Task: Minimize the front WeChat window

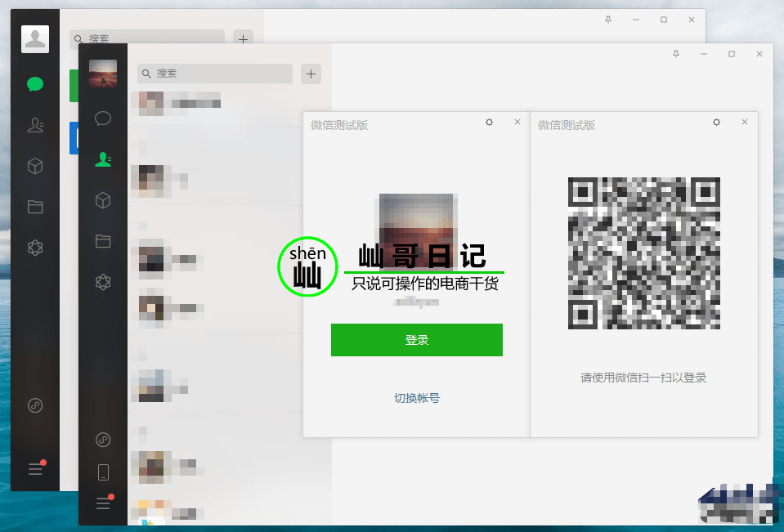Action: (x=704, y=54)
